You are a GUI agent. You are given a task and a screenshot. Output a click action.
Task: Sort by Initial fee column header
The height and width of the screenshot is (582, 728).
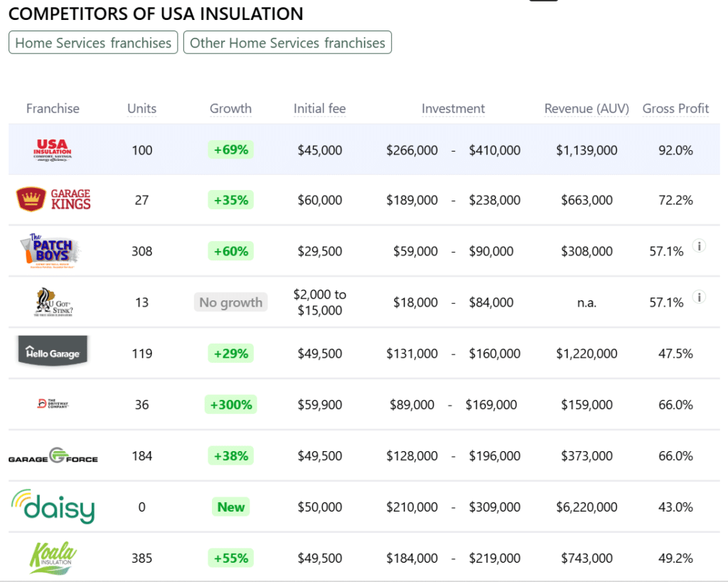(x=319, y=109)
